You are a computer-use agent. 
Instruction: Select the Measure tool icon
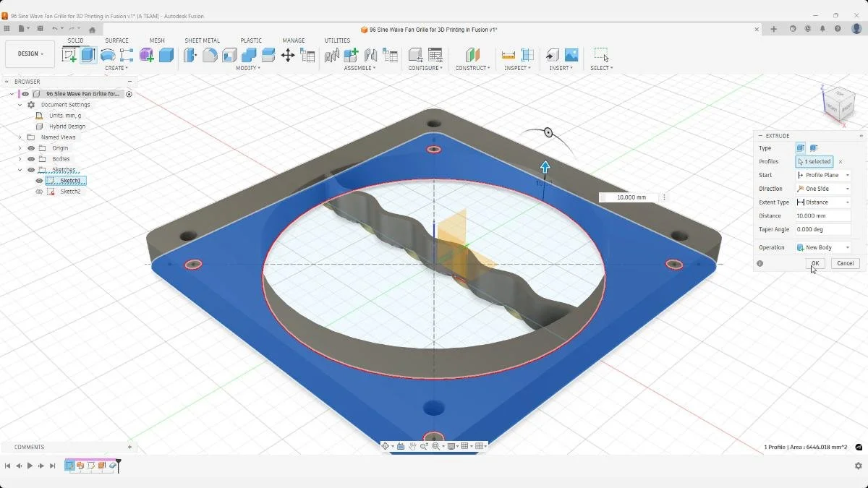click(509, 55)
